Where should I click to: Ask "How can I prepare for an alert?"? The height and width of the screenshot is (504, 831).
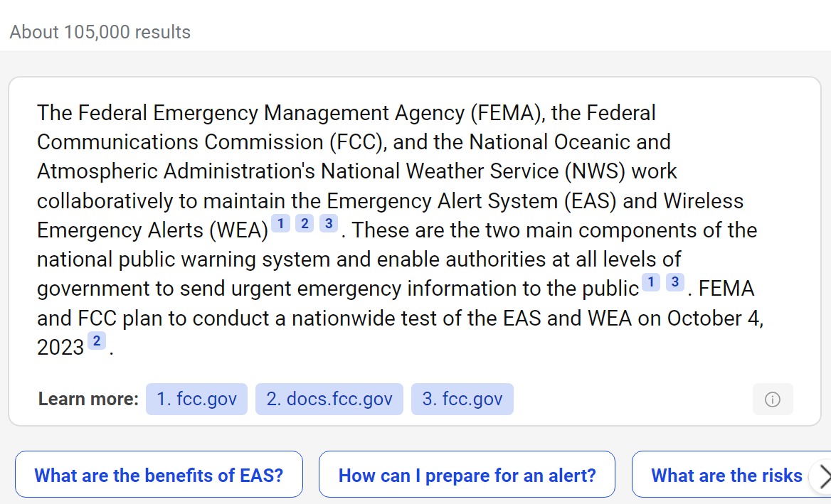click(x=467, y=475)
